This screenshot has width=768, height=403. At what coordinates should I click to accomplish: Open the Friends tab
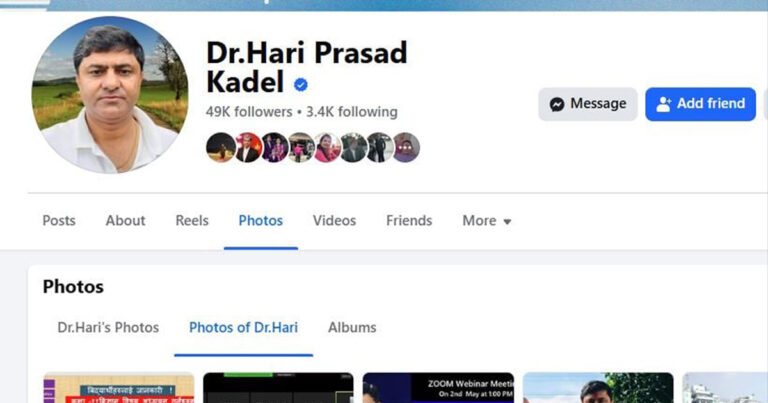click(x=409, y=221)
